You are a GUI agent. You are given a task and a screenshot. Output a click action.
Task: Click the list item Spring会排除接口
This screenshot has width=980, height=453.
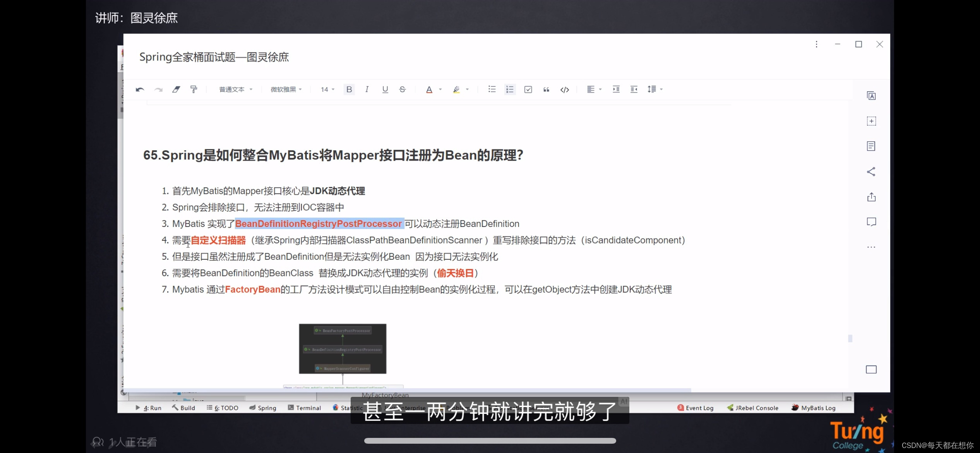[x=258, y=207]
